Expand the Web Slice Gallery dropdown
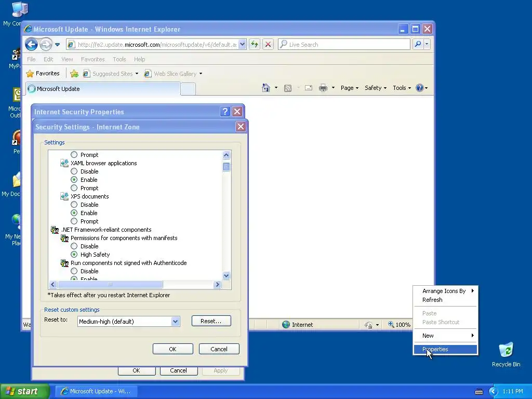The height and width of the screenshot is (399, 532). click(x=201, y=74)
